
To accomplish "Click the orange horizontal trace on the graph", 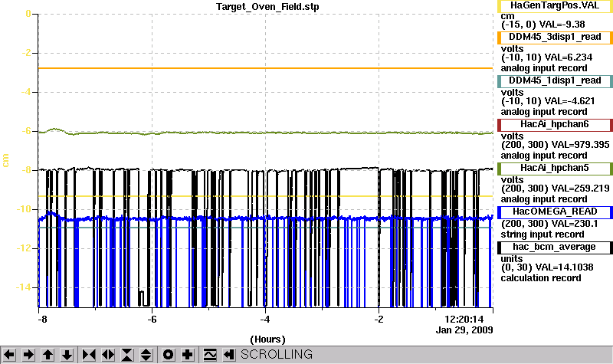I will (x=266, y=68).
